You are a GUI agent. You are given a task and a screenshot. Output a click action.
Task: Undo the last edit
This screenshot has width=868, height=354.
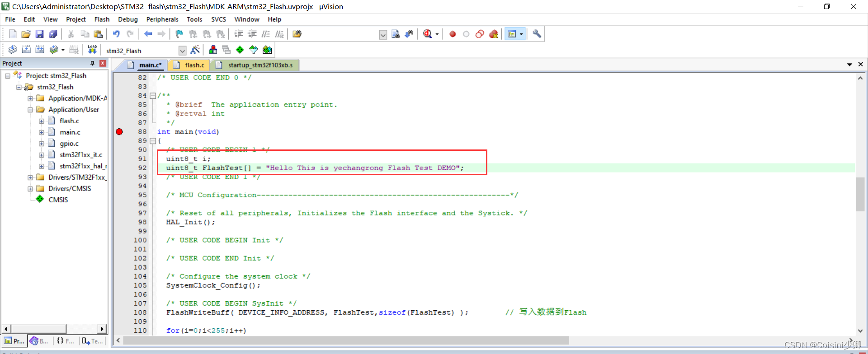[116, 34]
